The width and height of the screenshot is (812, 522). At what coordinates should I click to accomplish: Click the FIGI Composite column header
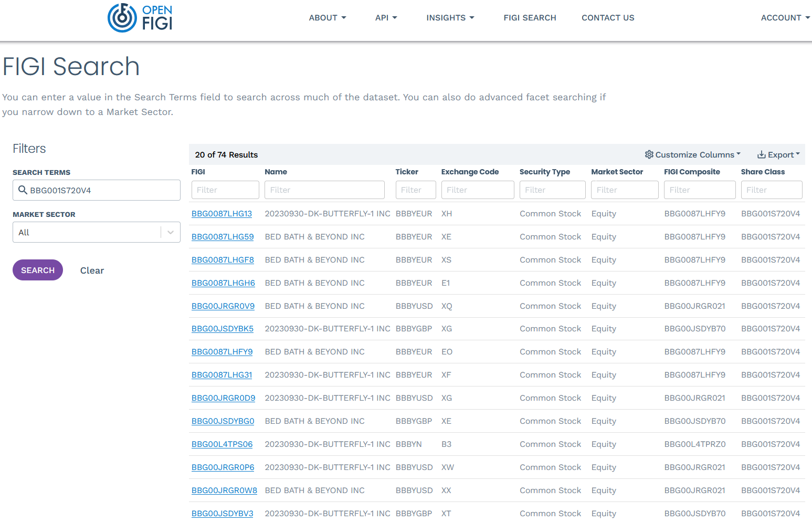(x=692, y=172)
